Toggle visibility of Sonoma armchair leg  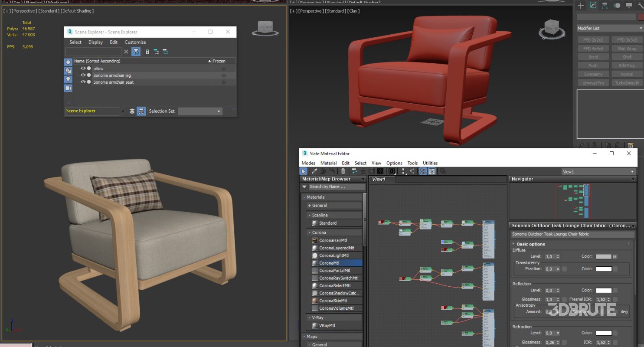83,75
